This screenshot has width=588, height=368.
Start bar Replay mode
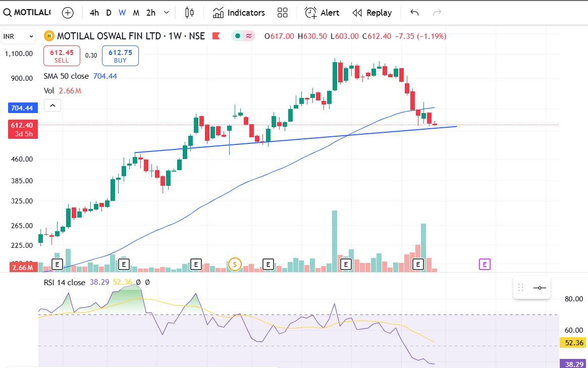click(372, 13)
